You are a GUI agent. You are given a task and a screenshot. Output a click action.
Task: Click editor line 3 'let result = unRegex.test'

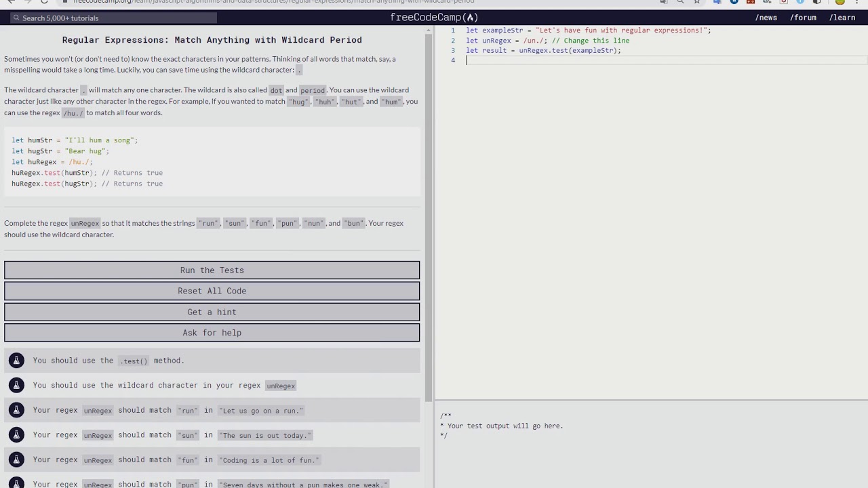pos(543,51)
